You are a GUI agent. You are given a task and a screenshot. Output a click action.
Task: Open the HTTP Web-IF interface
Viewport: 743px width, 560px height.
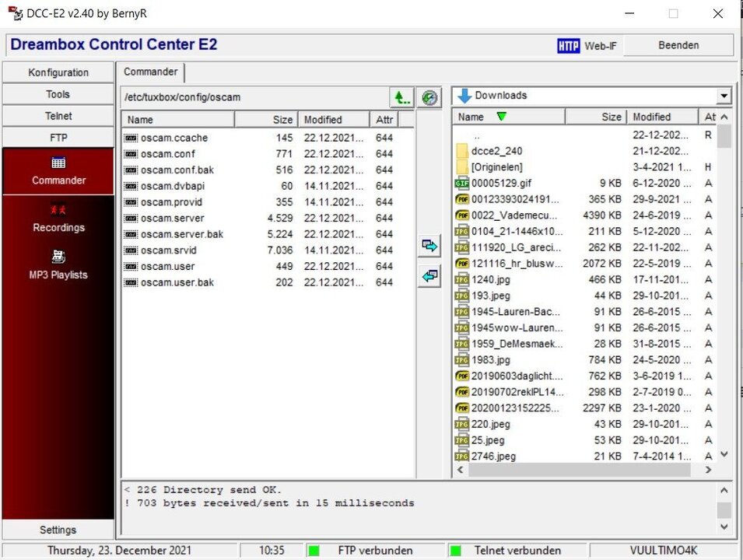click(585, 45)
